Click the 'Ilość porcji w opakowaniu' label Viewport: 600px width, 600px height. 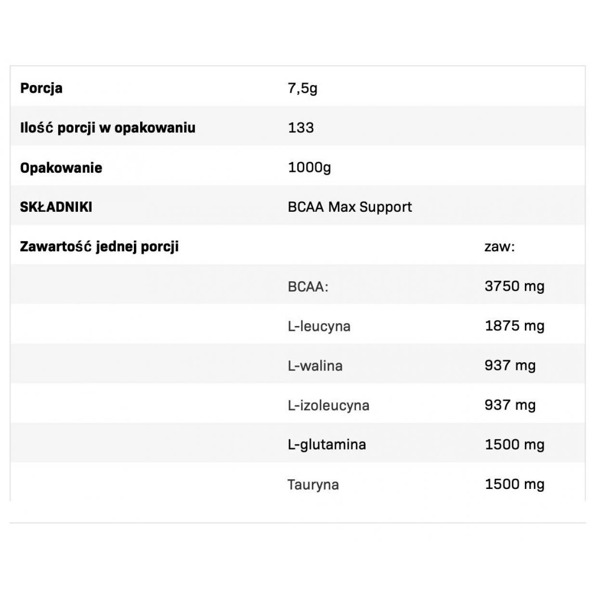click(x=108, y=128)
